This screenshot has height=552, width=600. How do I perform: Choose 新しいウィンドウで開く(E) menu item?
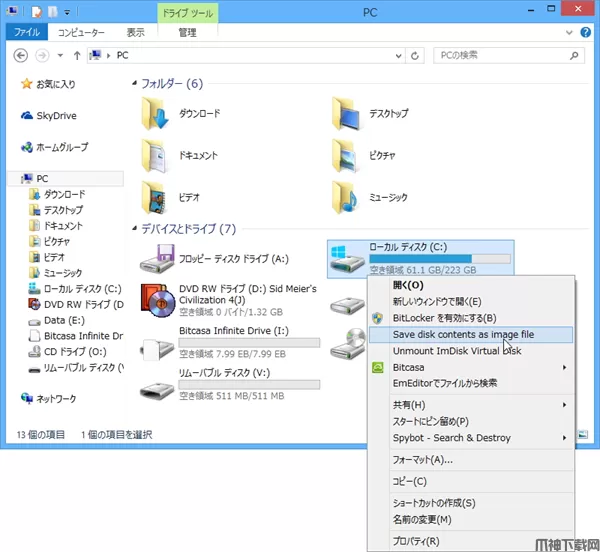tap(471, 301)
